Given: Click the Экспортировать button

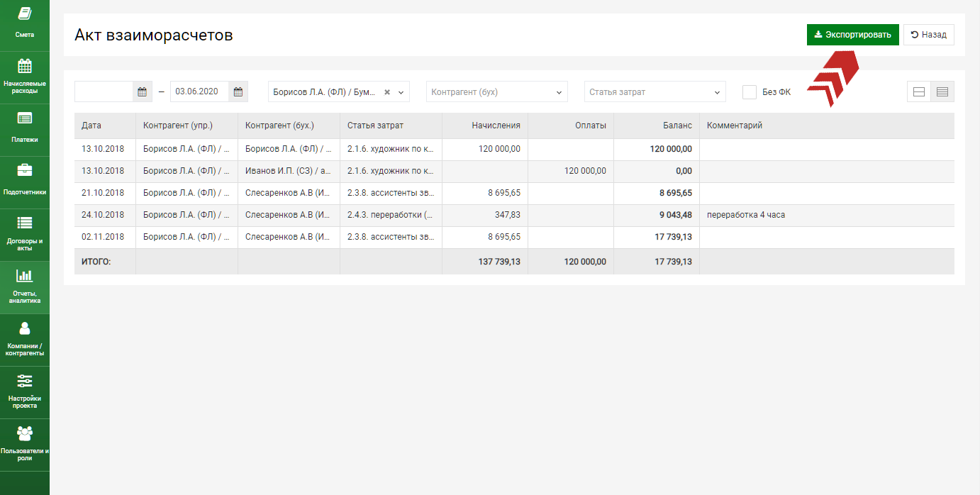Looking at the screenshot, I should coord(853,35).
